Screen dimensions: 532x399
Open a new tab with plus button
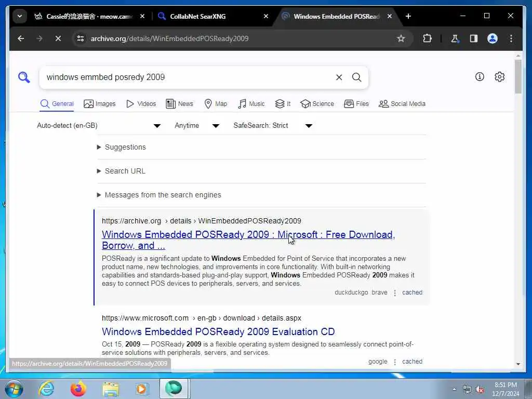408,16
